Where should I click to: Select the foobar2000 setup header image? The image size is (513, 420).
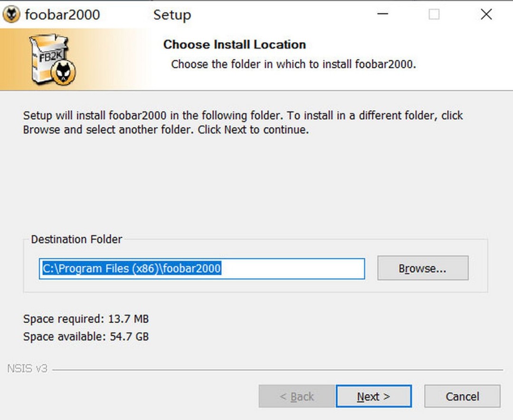256,57
